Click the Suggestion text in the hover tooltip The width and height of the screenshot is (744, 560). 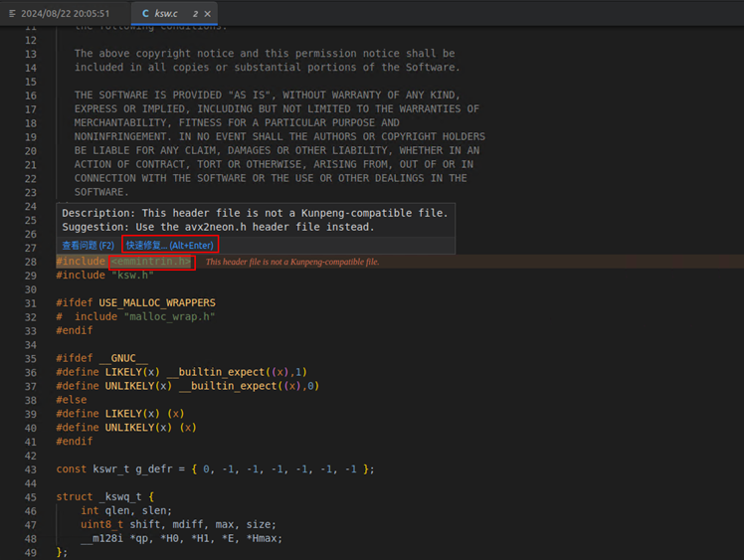[218, 228]
